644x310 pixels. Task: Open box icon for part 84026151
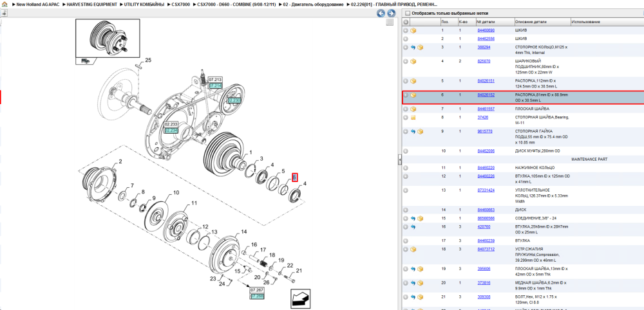click(413, 81)
